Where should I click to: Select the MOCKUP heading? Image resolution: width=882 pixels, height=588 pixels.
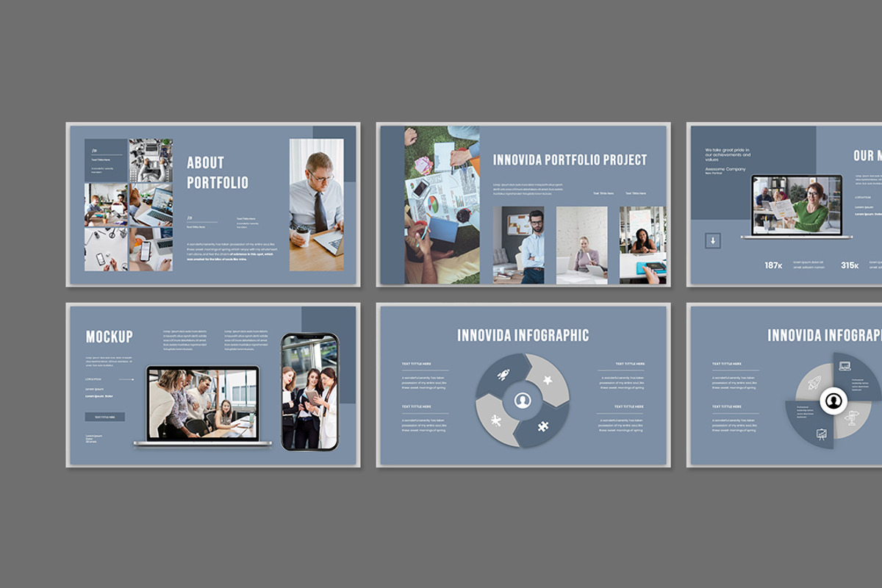click(x=110, y=337)
